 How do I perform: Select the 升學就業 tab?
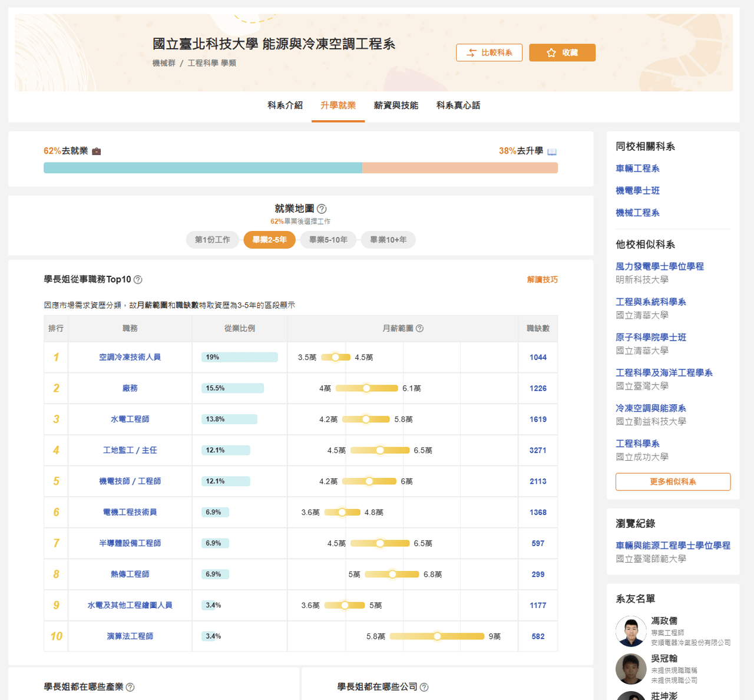pyautogui.click(x=338, y=105)
